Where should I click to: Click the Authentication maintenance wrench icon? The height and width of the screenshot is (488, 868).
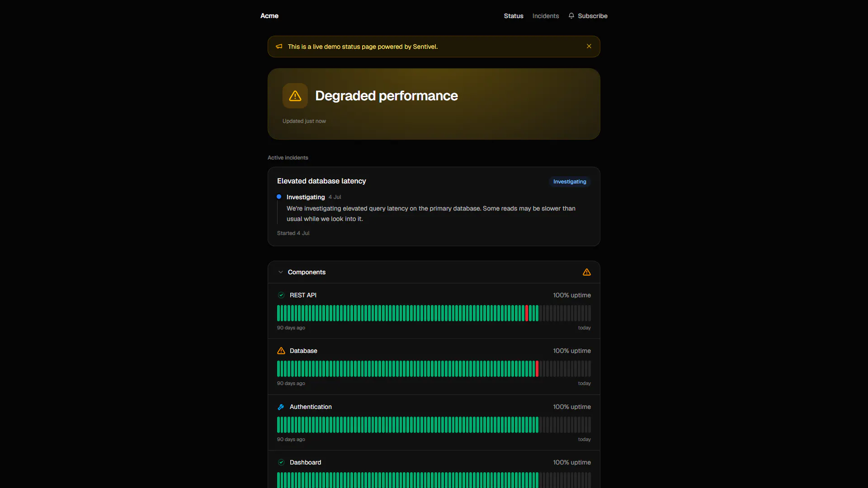click(x=281, y=407)
